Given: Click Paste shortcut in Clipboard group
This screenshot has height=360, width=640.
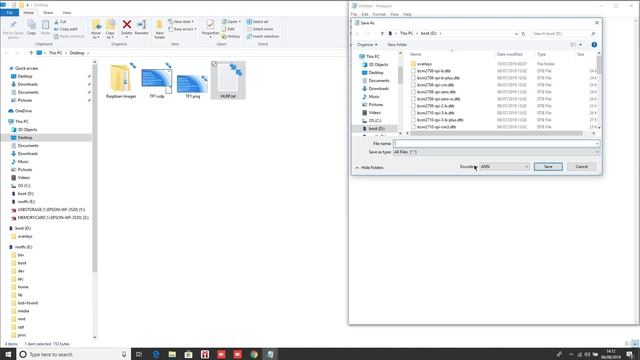Looking at the screenshot, I should point(69,36).
